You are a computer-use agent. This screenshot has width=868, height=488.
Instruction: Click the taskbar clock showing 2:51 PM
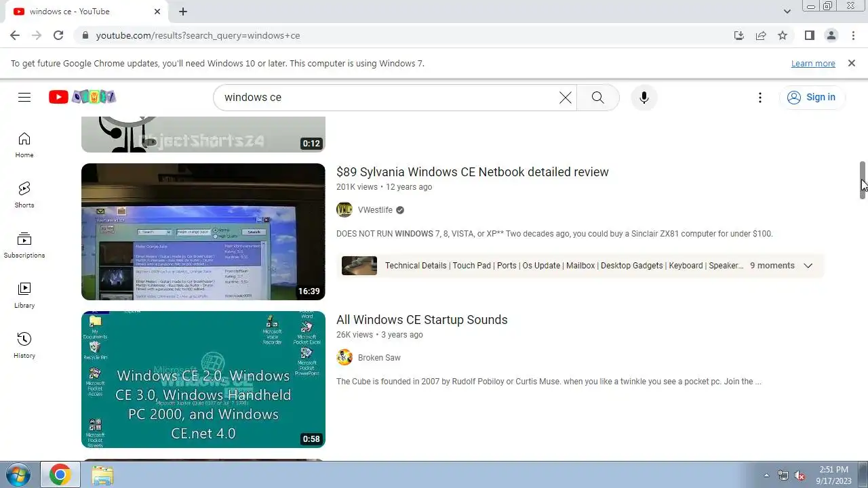833,475
